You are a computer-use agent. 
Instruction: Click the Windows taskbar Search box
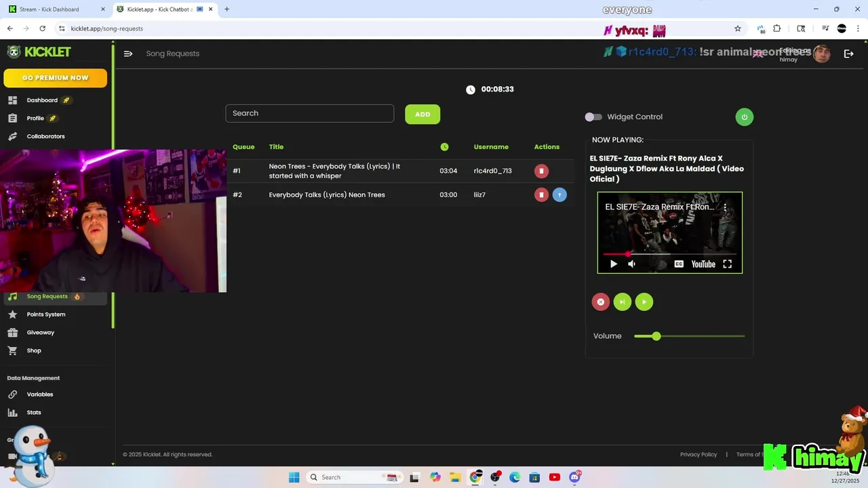point(354,477)
